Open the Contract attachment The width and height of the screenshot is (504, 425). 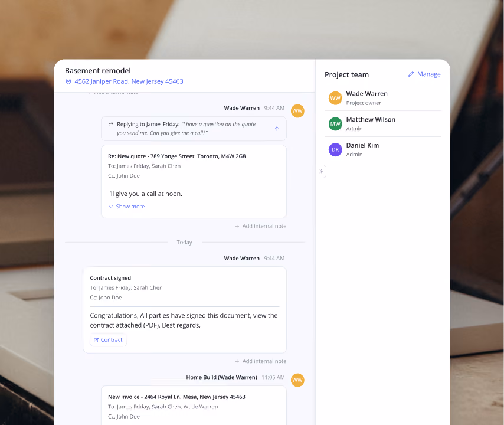pyautogui.click(x=109, y=340)
